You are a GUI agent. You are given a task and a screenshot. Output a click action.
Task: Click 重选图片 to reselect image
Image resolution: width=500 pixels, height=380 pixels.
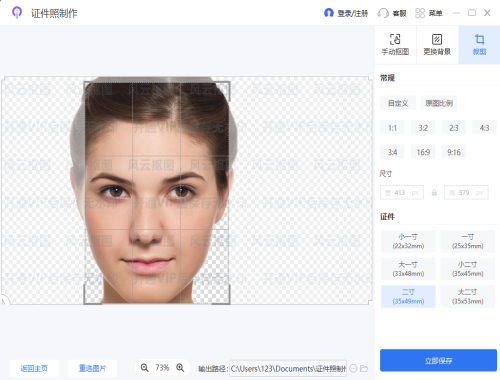point(92,368)
